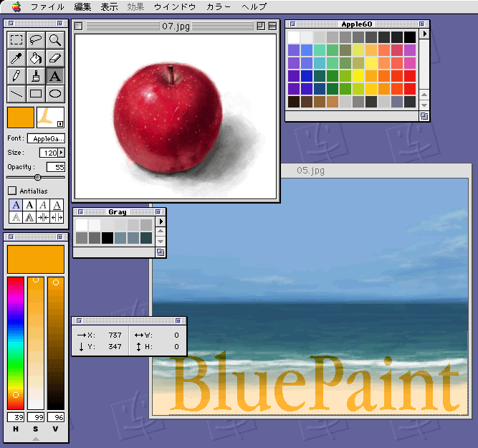The image size is (478, 448).
Task: Toggle the Antialias checkbox
Action: pyautogui.click(x=12, y=191)
